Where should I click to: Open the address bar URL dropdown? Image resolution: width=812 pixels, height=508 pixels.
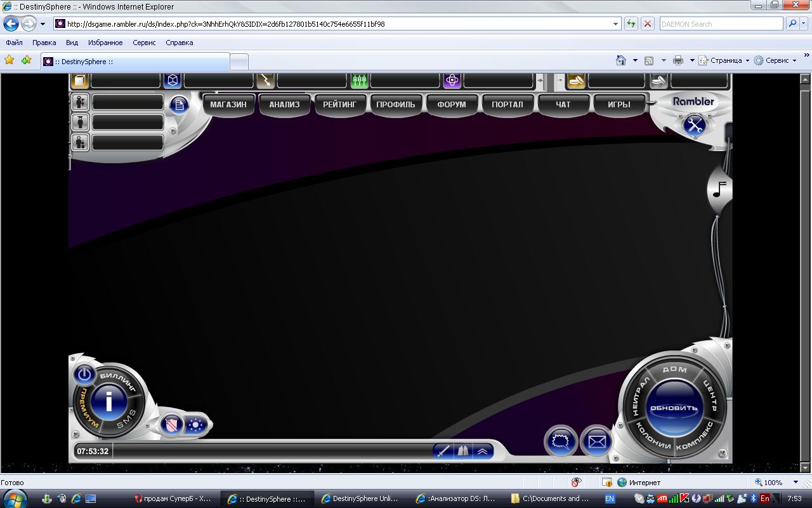[615, 24]
